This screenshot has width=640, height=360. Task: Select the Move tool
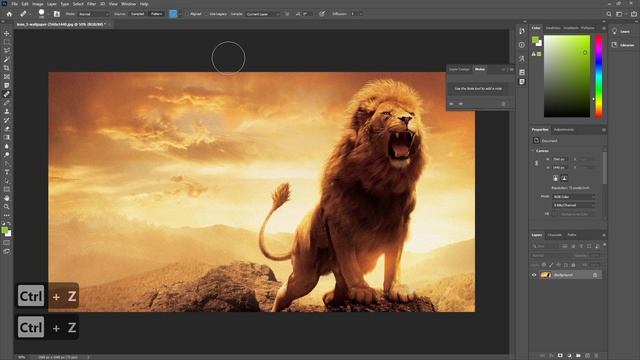coord(7,33)
